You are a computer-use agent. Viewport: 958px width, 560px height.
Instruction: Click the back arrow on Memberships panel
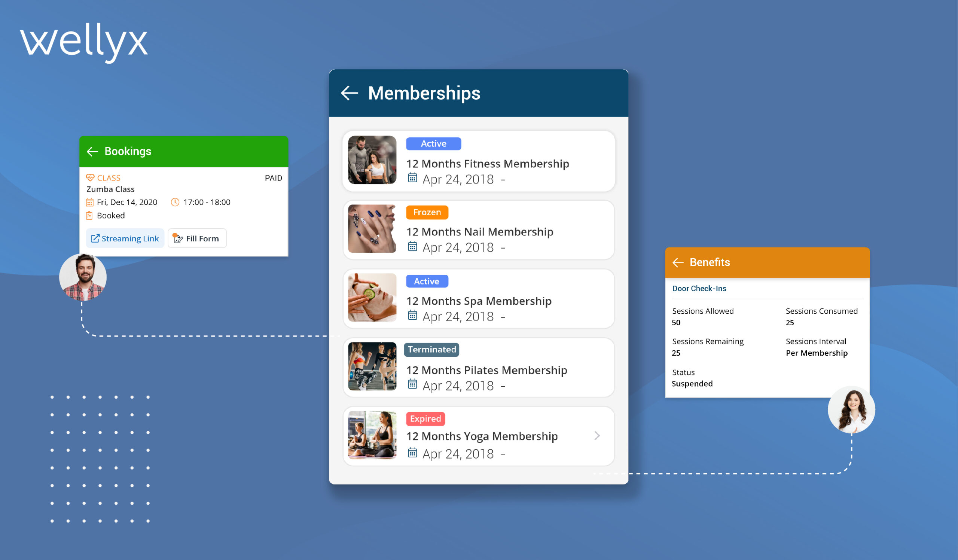click(350, 93)
